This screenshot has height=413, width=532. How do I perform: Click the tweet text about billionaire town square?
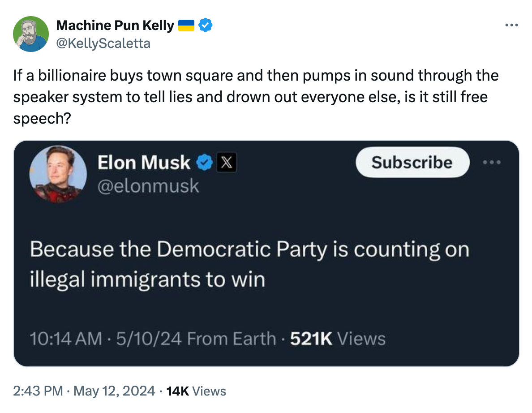coord(255,96)
